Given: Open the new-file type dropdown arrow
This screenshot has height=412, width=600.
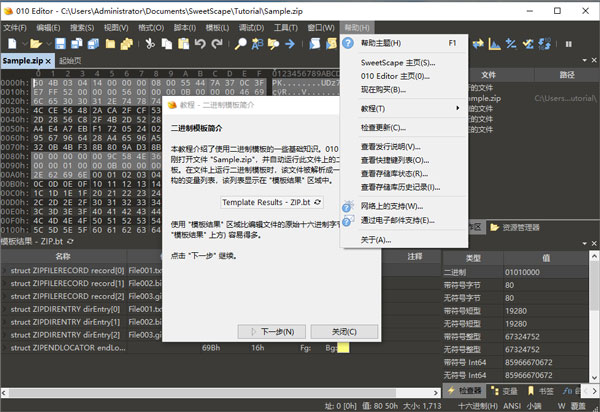Looking at the screenshot, I should (24, 44).
